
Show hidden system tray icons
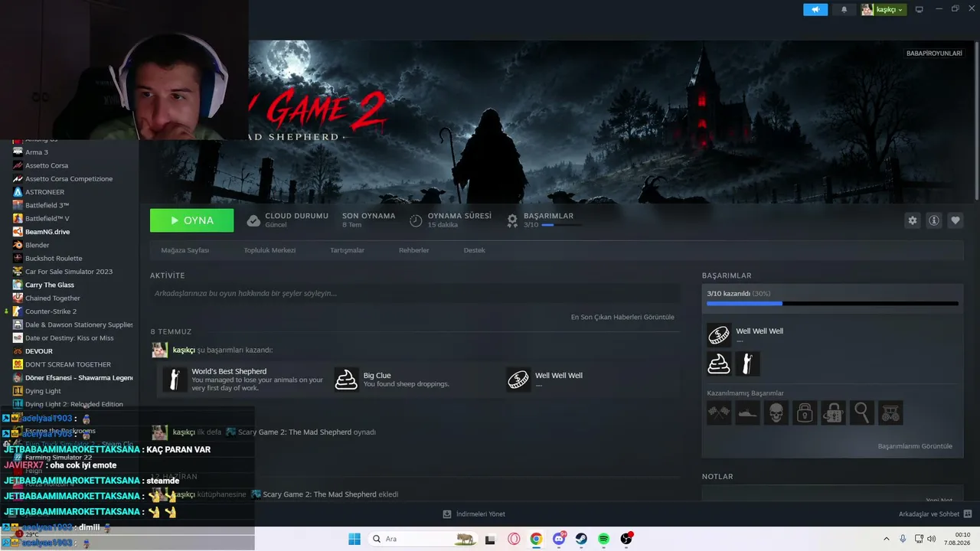tap(887, 539)
